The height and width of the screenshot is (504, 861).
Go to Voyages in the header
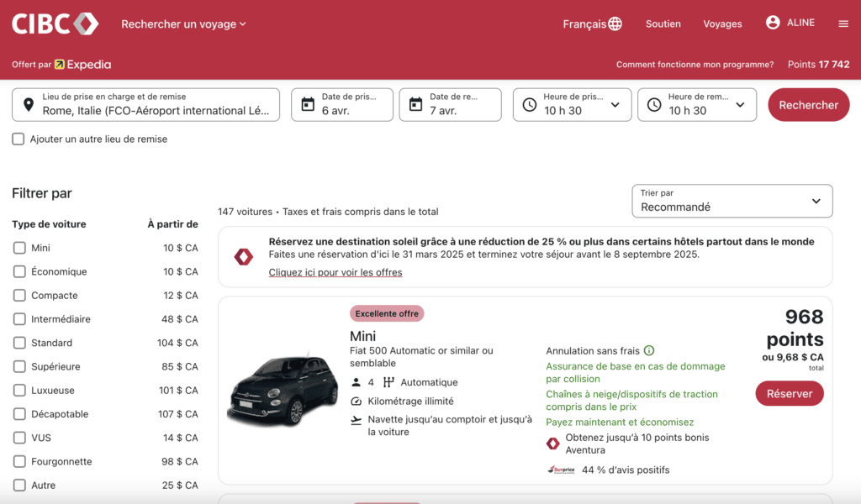[722, 24]
